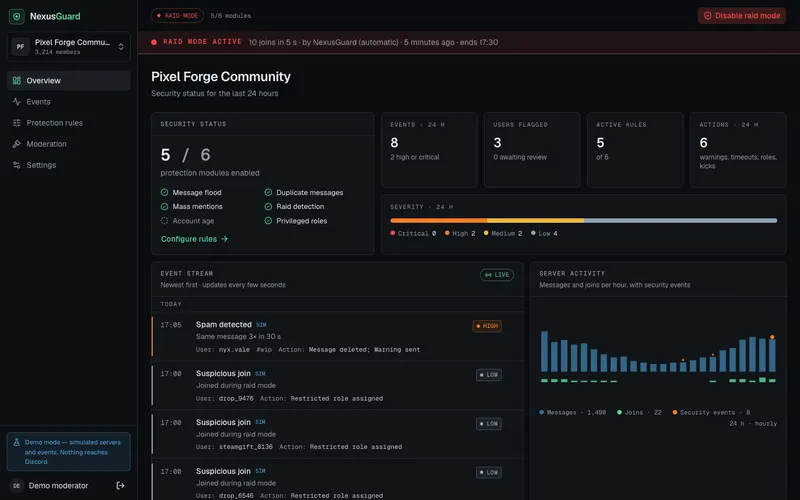Click the Joins 22 chart legend
This screenshot has height=500, width=800.
click(639, 412)
